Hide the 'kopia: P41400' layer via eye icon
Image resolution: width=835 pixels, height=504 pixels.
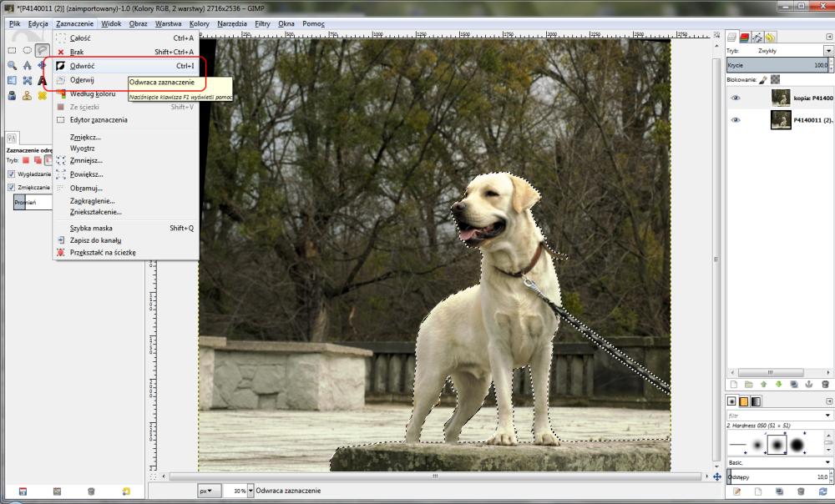pos(736,98)
